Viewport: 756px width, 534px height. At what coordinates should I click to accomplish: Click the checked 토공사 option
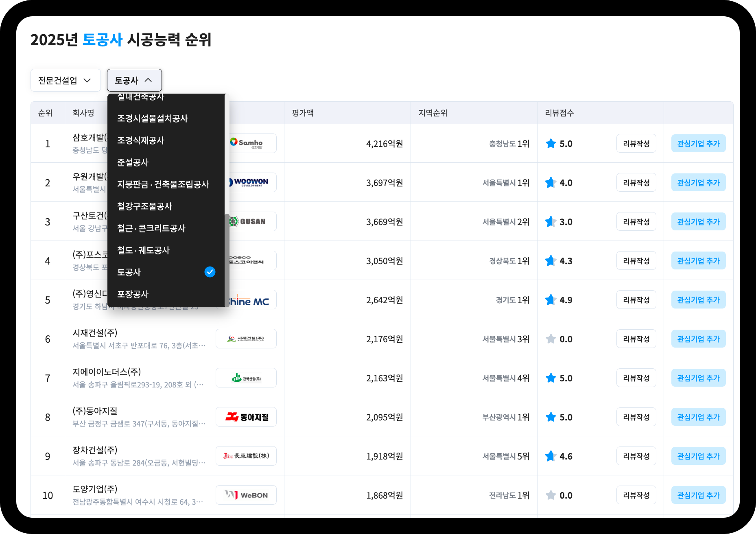166,272
